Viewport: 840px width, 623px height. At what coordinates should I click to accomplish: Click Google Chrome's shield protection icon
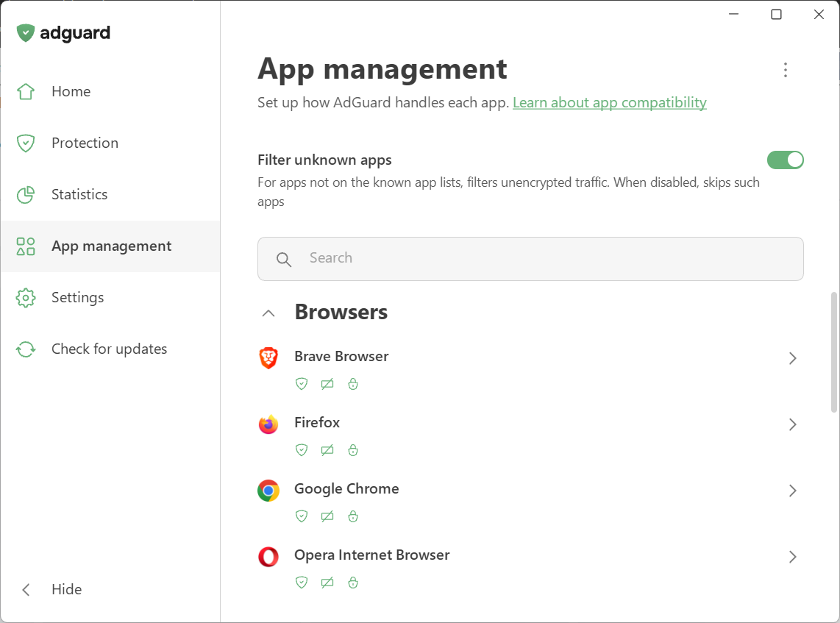tap(302, 516)
